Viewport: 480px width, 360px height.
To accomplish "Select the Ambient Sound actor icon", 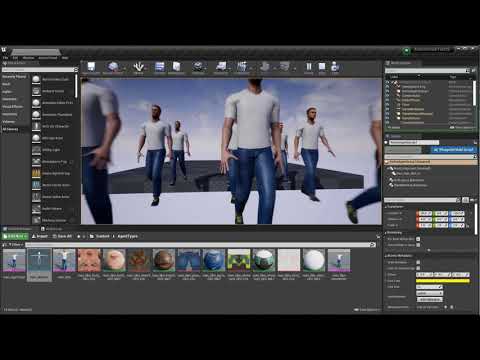I will [36, 91].
